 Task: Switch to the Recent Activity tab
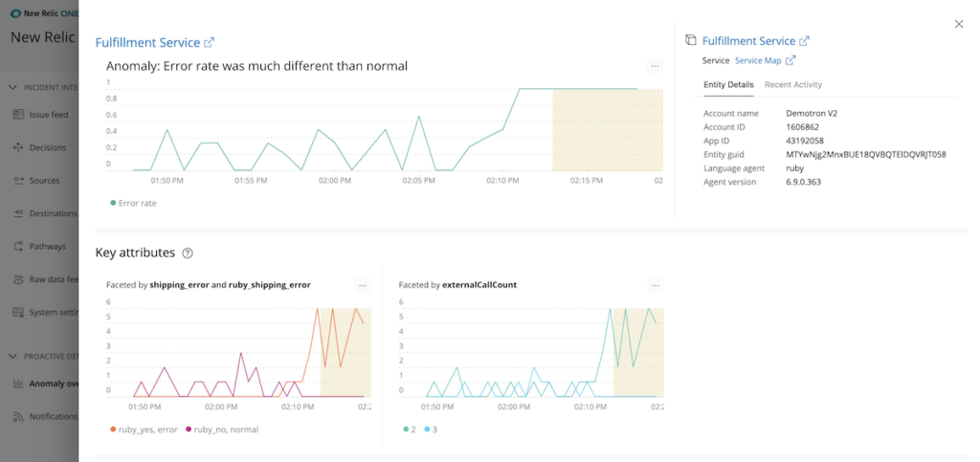(793, 84)
